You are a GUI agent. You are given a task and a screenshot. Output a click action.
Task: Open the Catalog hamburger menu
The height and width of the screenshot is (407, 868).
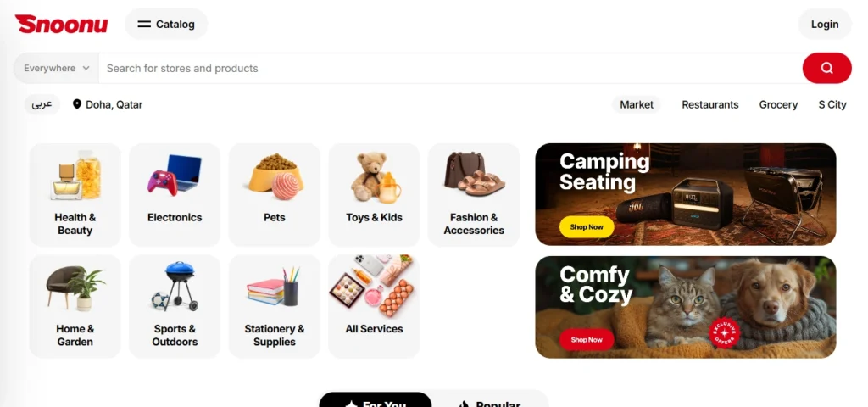coord(166,24)
